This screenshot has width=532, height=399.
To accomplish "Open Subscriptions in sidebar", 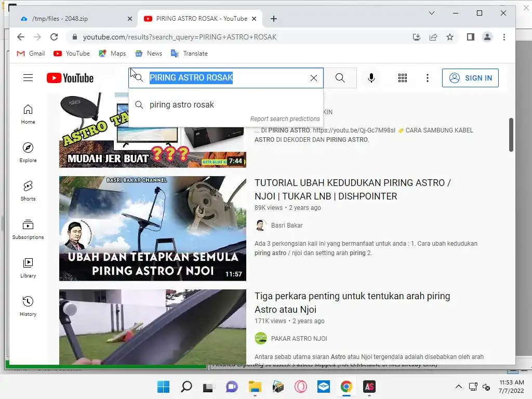I will coord(28,230).
